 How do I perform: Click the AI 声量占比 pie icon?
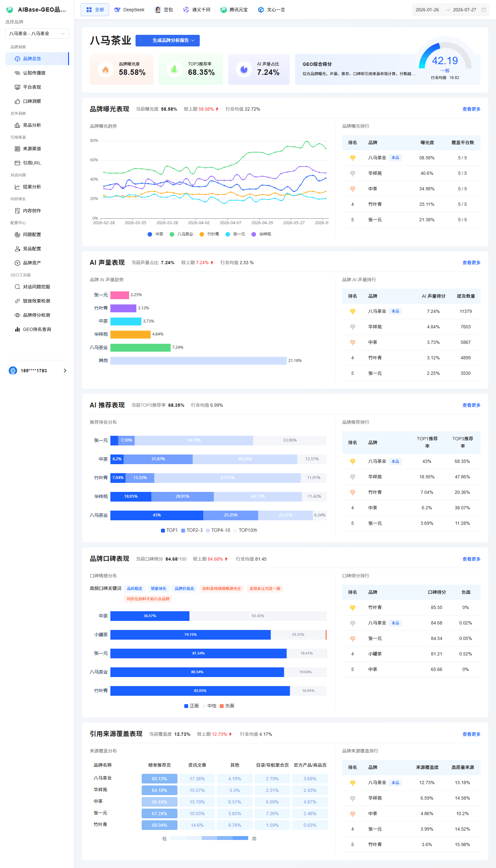[x=244, y=69]
